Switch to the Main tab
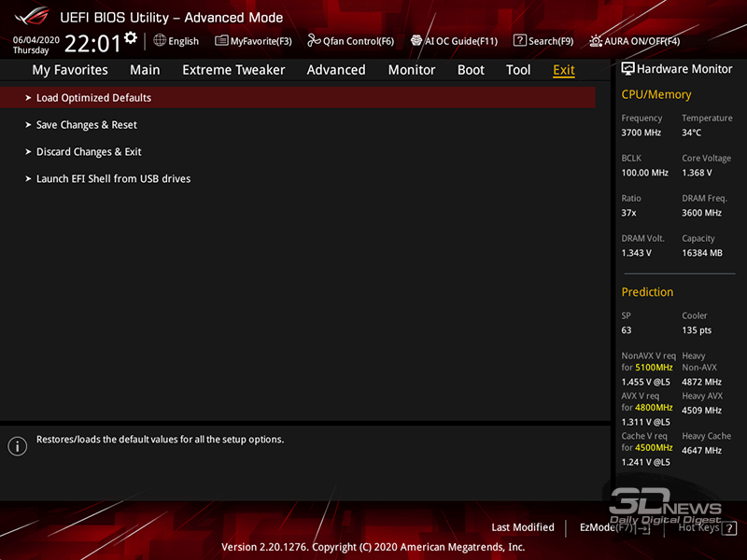This screenshot has height=560, width=747. pos(145,70)
